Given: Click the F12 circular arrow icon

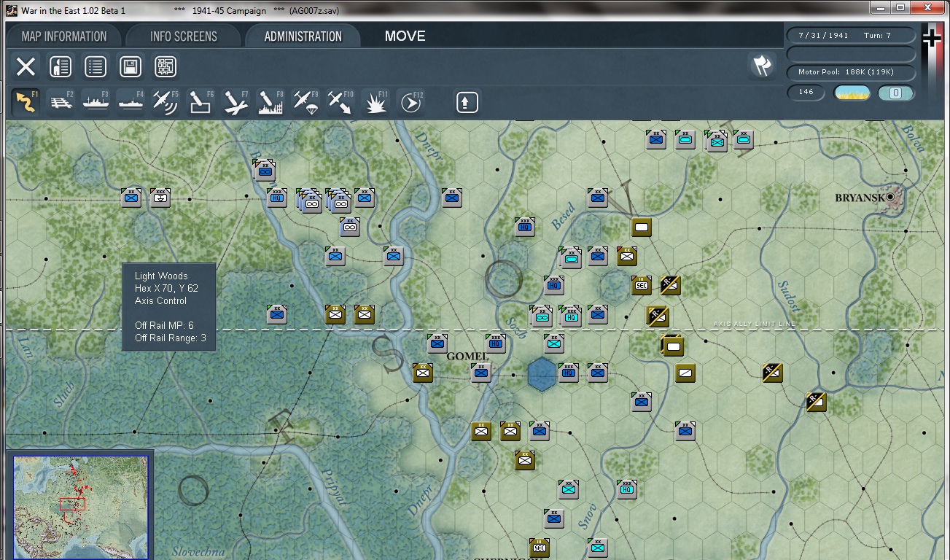Looking at the screenshot, I should (x=411, y=102).
